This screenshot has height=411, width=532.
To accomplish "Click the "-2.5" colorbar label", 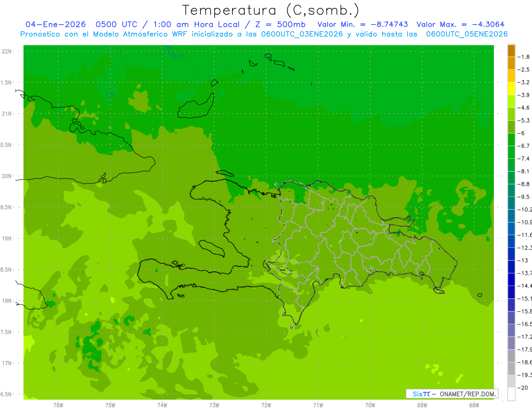I will [524, 70].
